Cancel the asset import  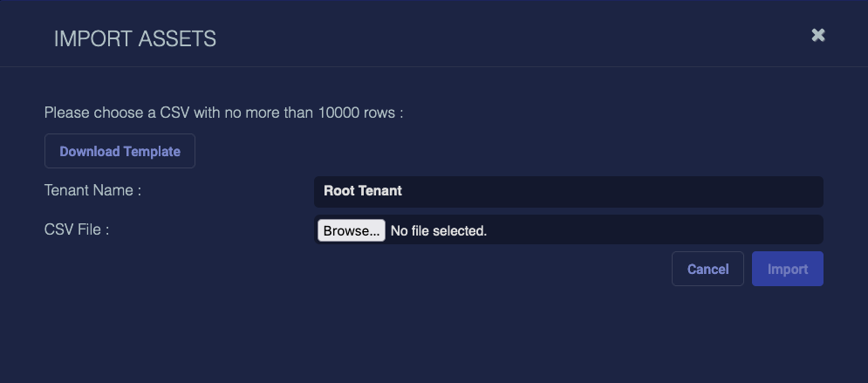click(x=707, y=269)
